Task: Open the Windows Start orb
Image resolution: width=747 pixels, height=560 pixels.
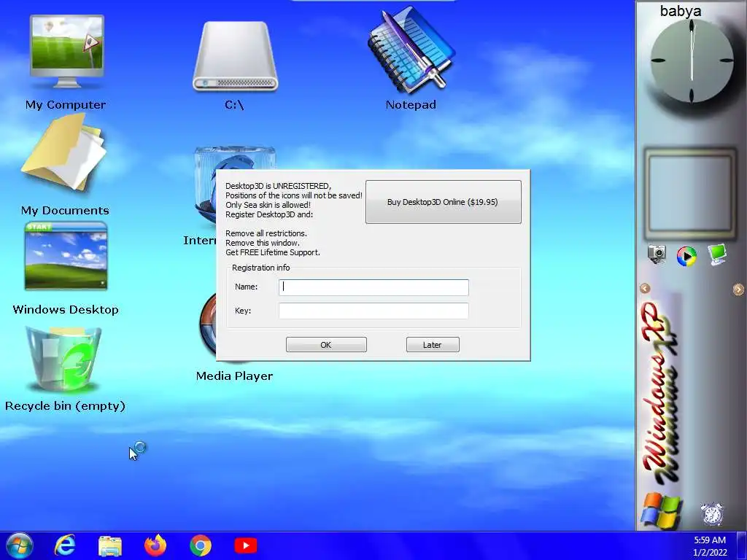Action: coord(20,545)
